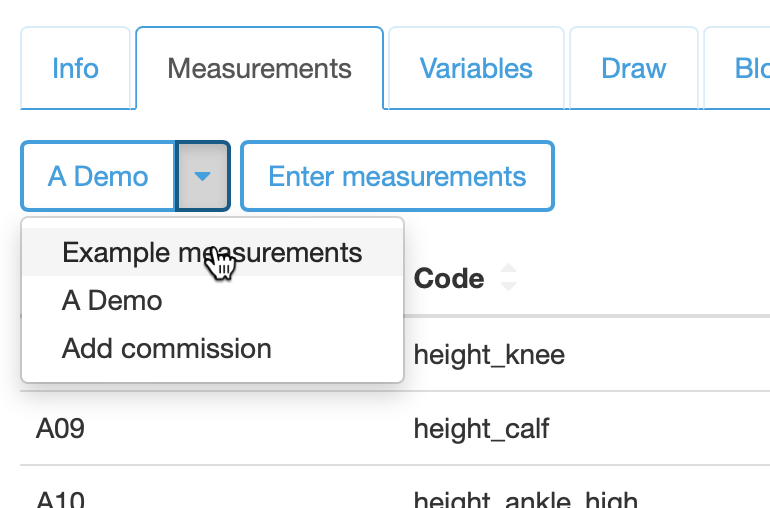770x508 pixels.
Task: Select the height_knee code cell
Action: click(489, 354)
